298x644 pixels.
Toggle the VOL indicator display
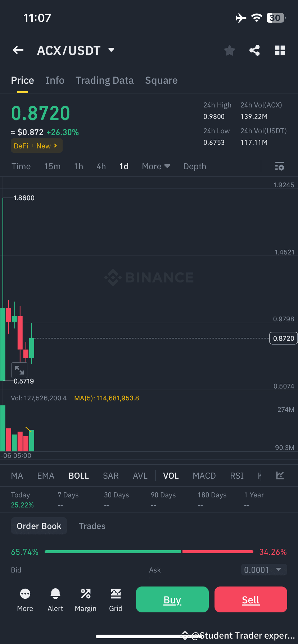(171, 475)
